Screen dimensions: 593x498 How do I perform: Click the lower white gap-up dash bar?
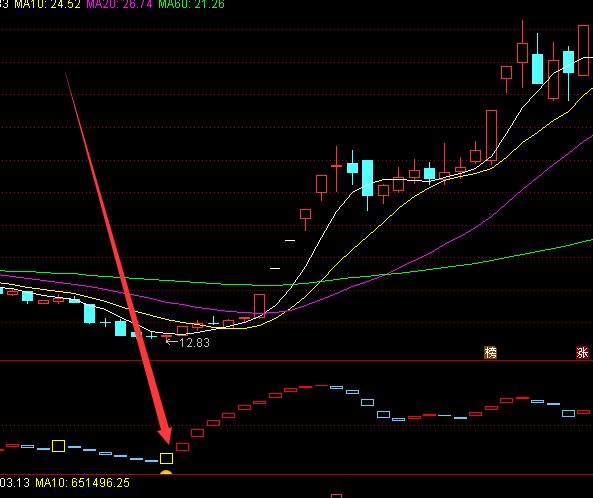coord(275,268)
